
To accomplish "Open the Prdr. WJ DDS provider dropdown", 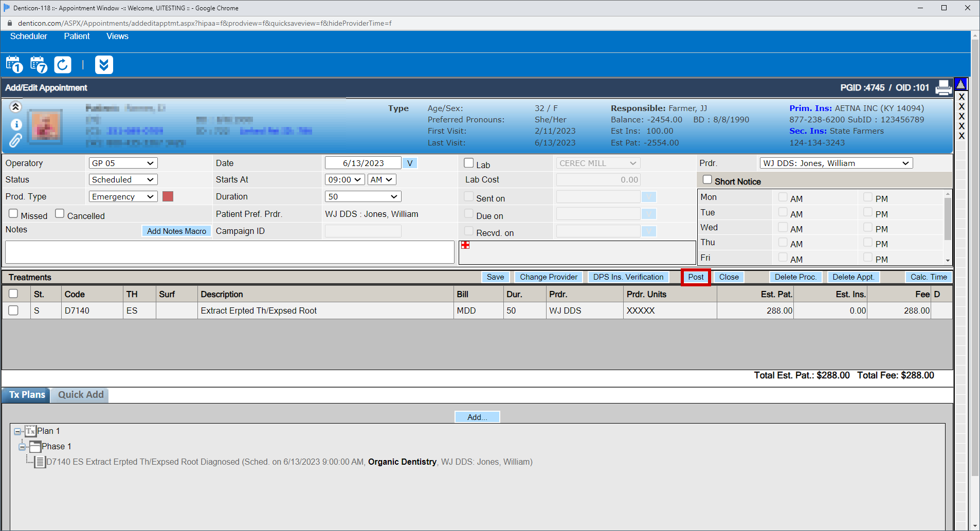I will tap(836, 163).
